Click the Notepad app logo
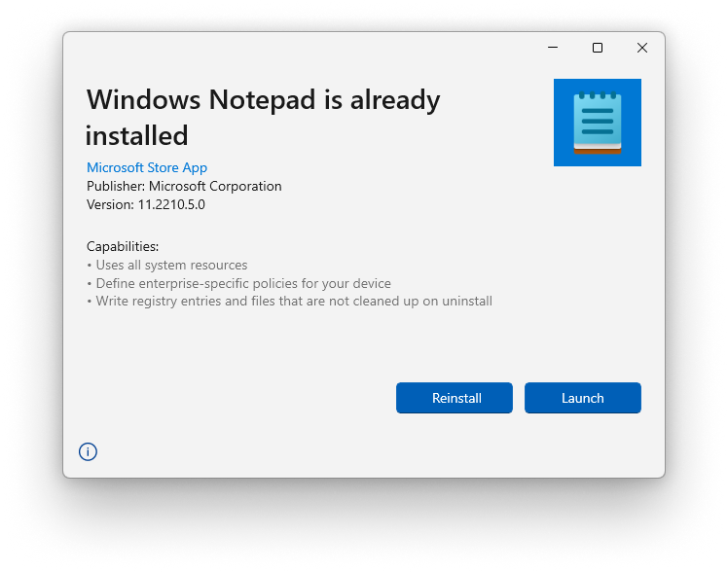728x572 pixels. (x=597, y=123)
